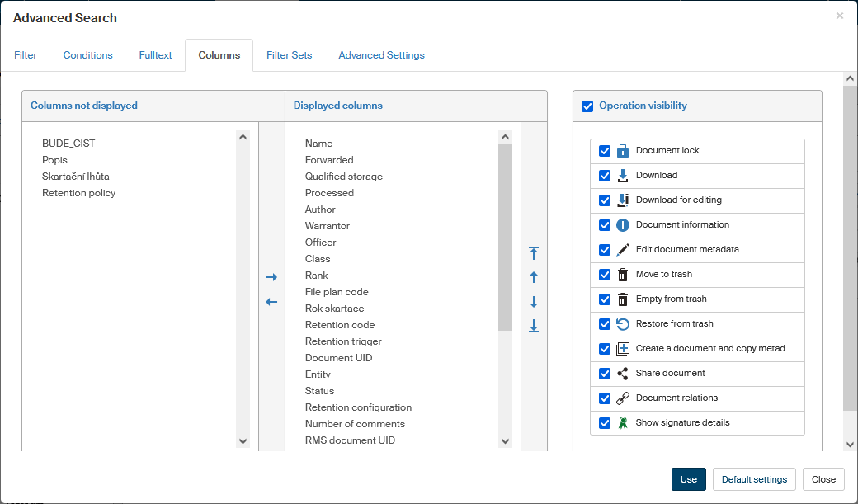Click the left arrow to hide column

271,302
